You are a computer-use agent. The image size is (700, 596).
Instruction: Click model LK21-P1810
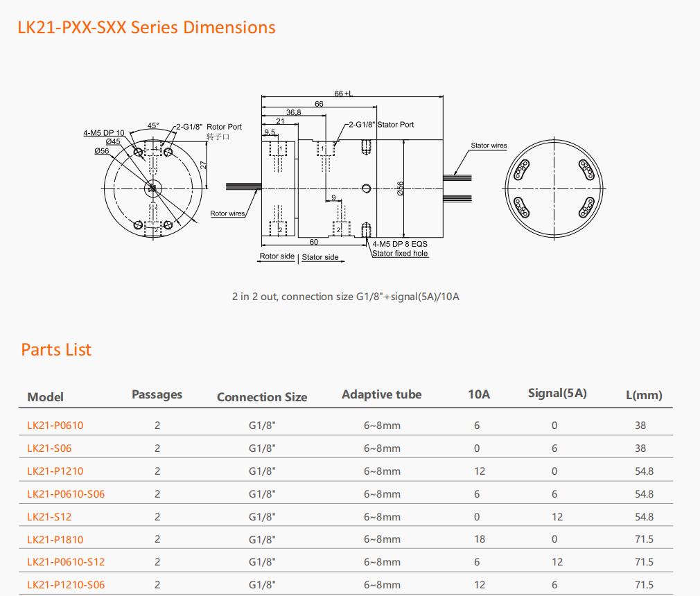[x=55, y=539]
